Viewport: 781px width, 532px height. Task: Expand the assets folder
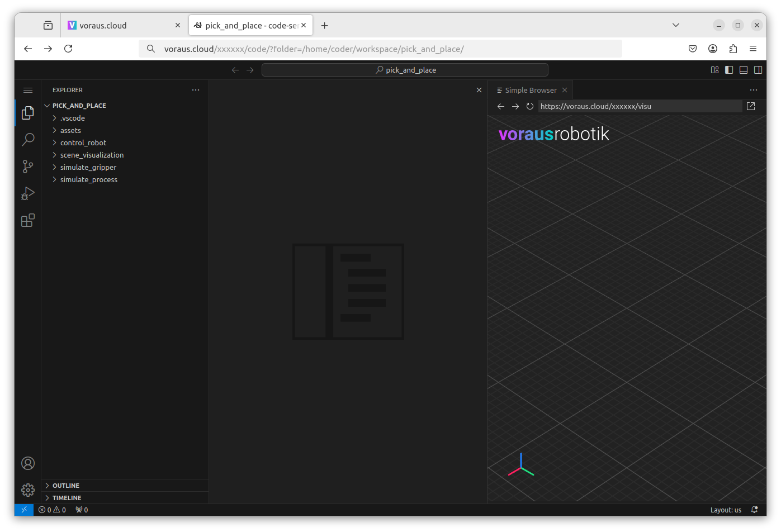[125, 130]
